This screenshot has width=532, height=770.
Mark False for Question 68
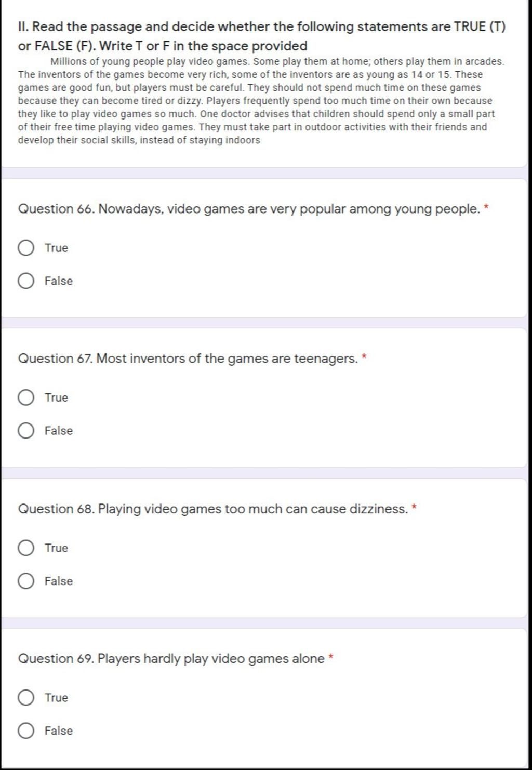tap(26, 581)
